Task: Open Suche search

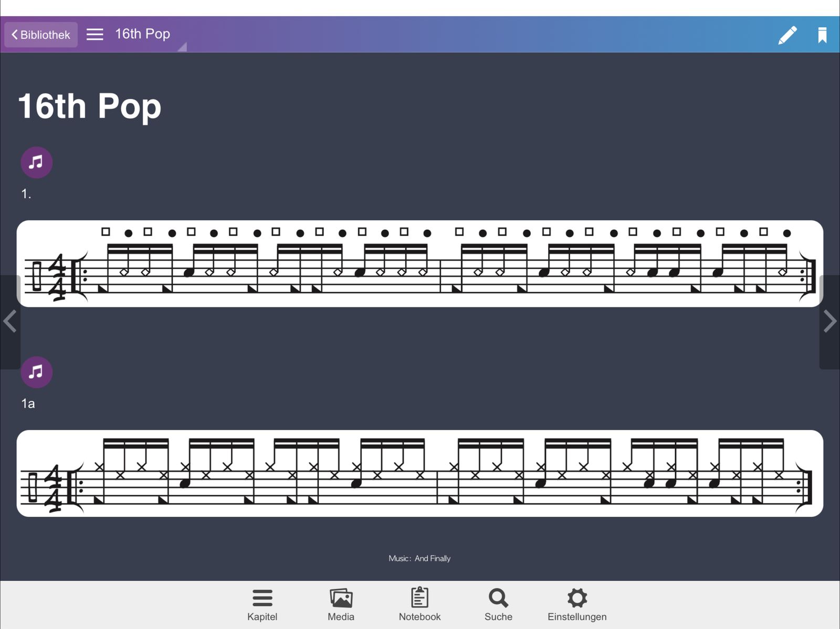Action: pyautogui.click(x=498, y=604)
